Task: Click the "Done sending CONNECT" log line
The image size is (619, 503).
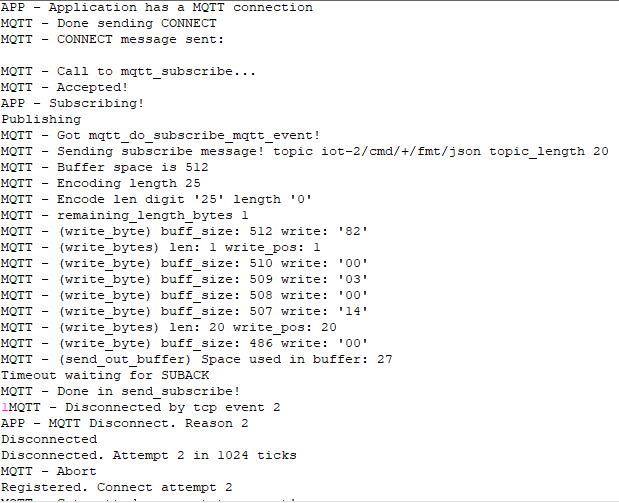Action: [x=108, y=23]
